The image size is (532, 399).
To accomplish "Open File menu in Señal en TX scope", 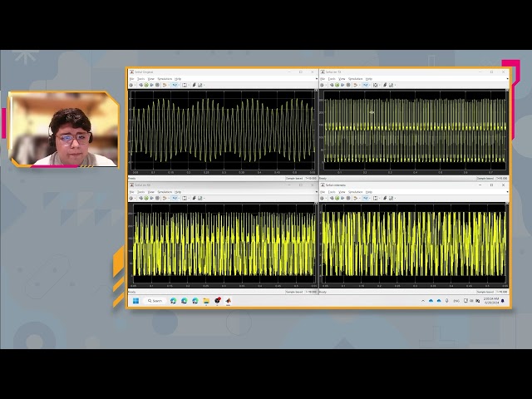I will coord(323,79).
